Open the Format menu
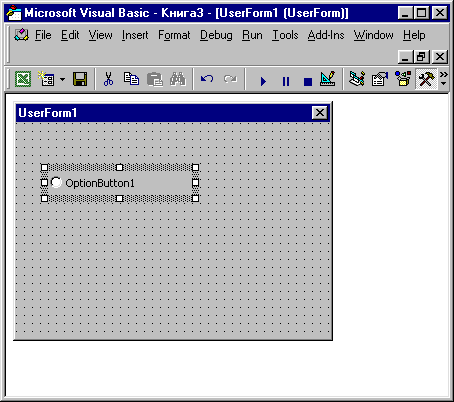Screen dimensions: 454x402 tap(174, 35)
